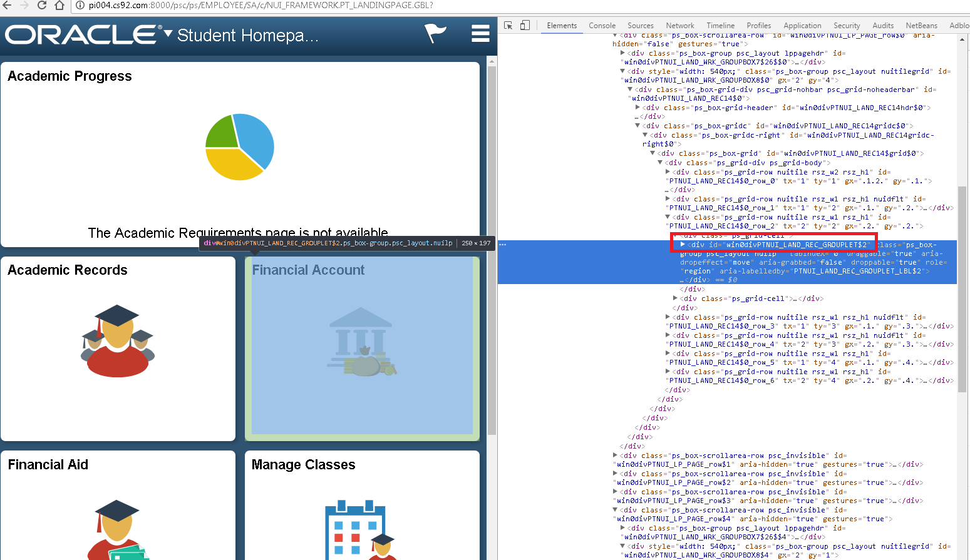Switch to the Application tab
Viewport: 970px width, 560px height.
tap(802, 26)
